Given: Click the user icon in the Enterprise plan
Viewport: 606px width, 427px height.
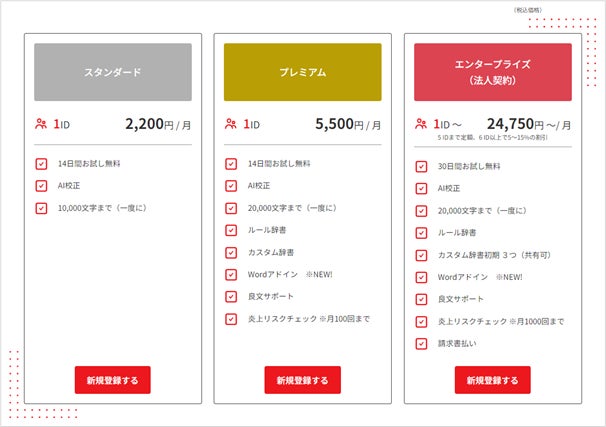Looking at the screenshot, I should click(421, 125).
